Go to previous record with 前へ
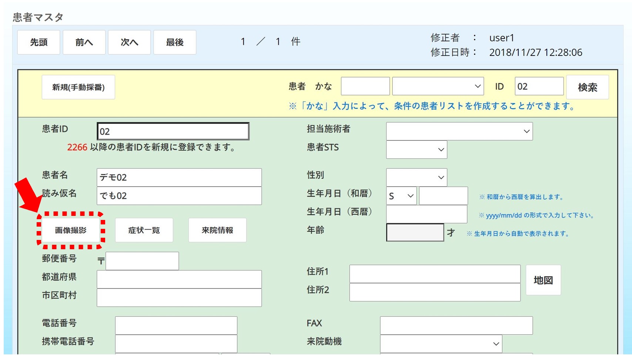The image size is (632, 364). (x=84, y=43)
